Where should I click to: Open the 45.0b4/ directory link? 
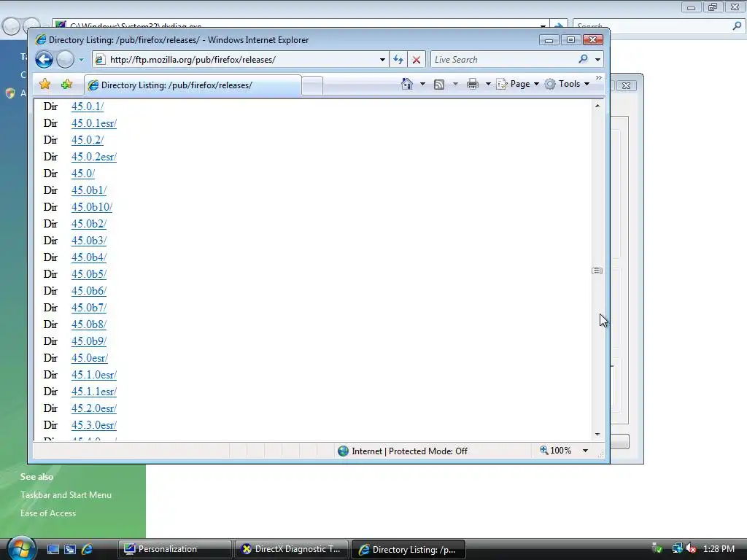[88, 257]
